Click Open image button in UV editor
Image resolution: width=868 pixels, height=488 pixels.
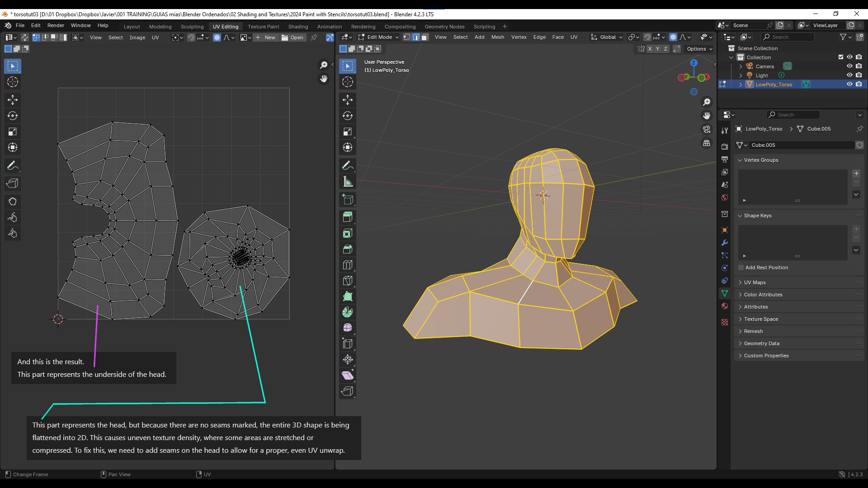coord(293,38)
